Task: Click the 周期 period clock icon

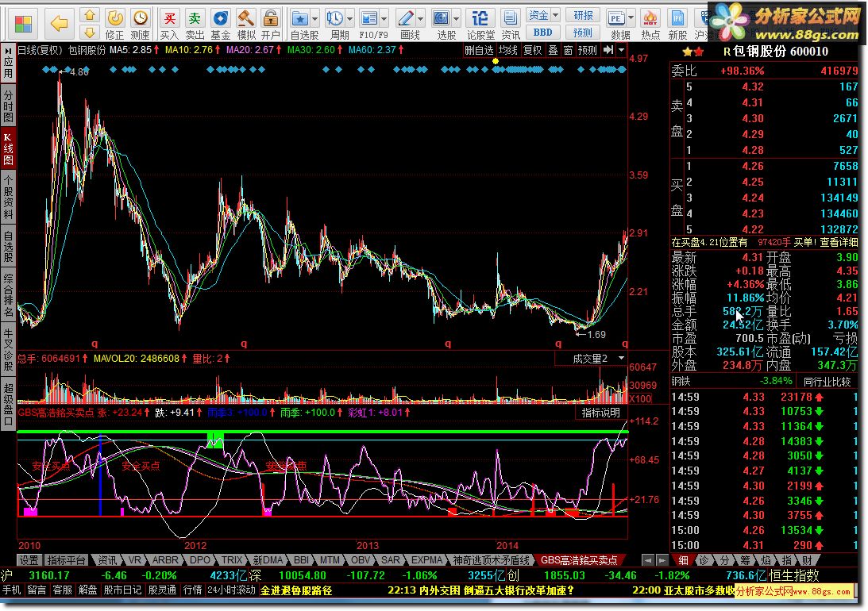Action: coord(334,18)
